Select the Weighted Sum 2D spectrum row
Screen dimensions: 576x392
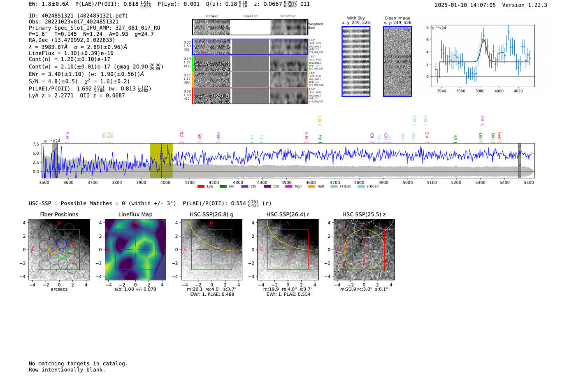(250, 27)
